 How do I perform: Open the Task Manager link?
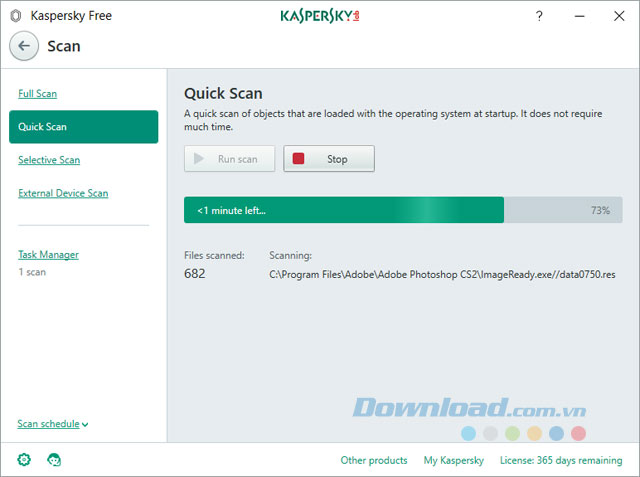tap(48, 255)
